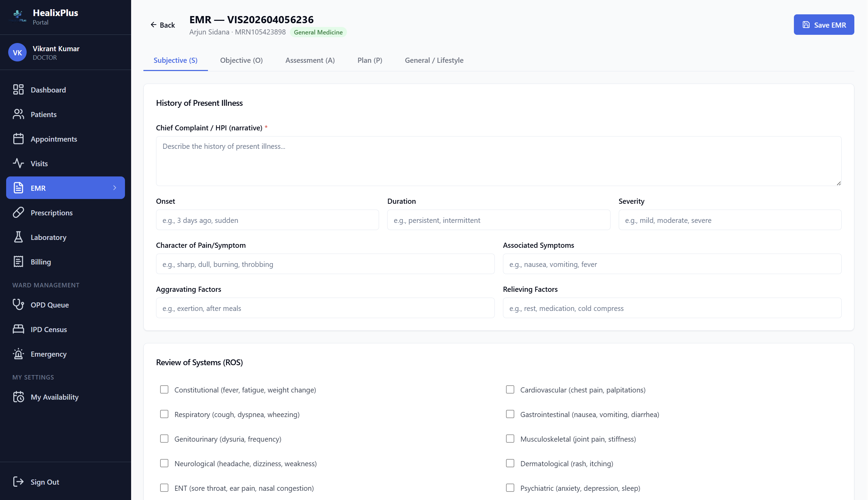
Task: Open the Dashboard from the sidebar
Action: (18, 90)
